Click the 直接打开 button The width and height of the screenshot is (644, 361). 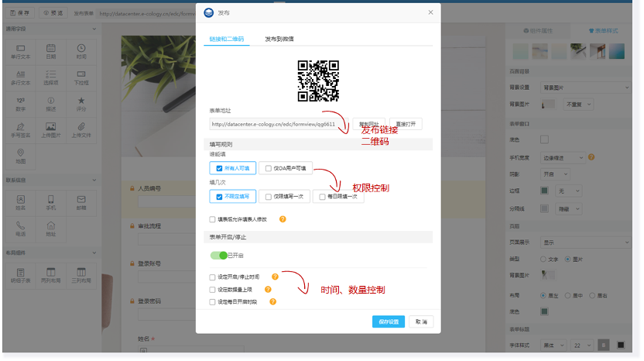pos(406,124)
